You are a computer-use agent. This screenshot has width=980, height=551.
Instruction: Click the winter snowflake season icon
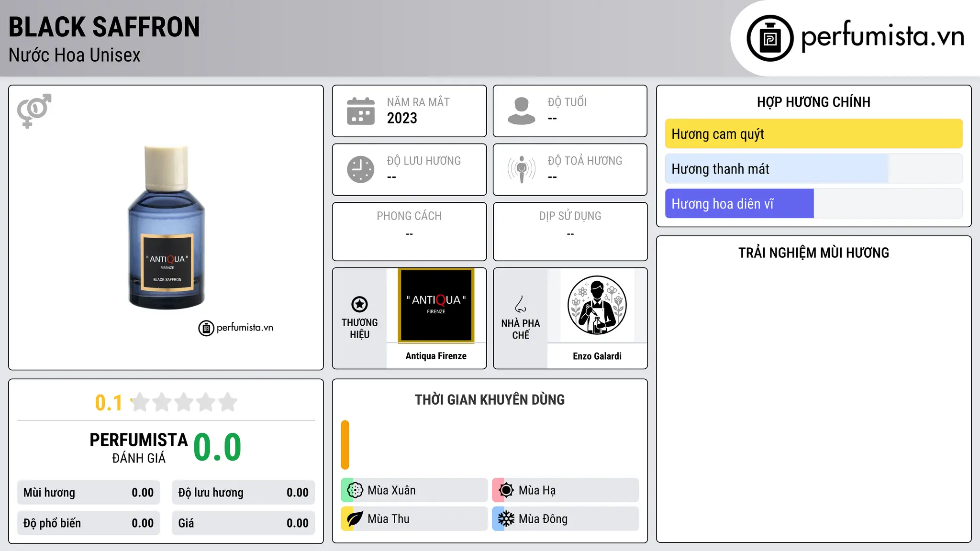click(506, 519)
